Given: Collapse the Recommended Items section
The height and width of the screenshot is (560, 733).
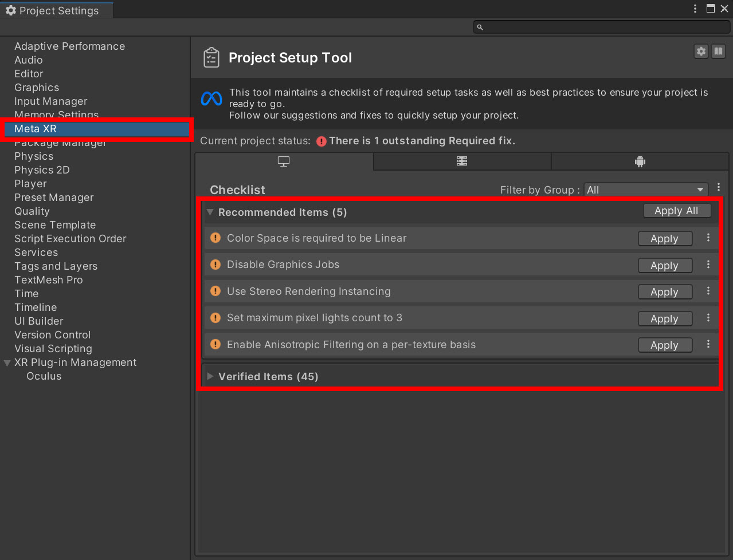Looking at the screenshot, I should click(x=210, y=212).
